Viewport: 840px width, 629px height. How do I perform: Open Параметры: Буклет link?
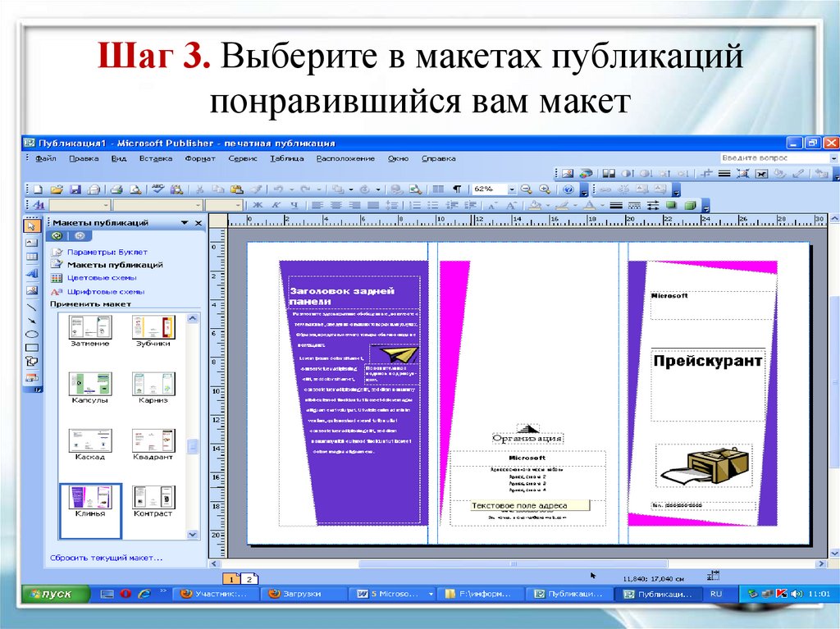pos(107,252)
